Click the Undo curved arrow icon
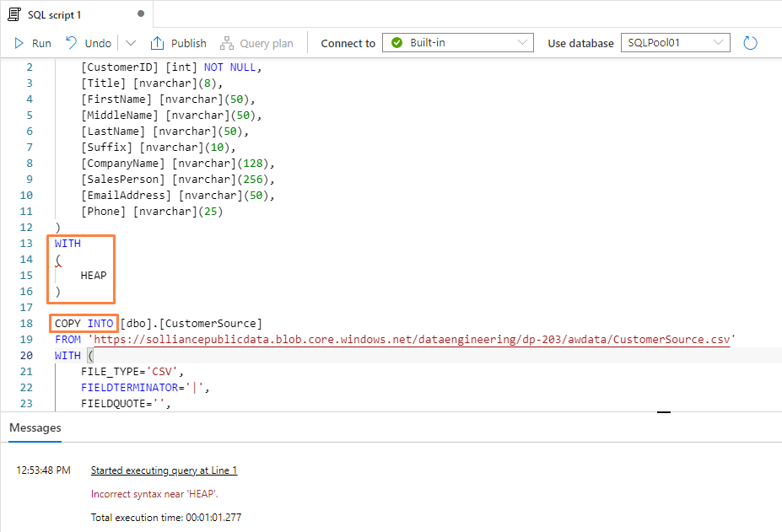The height and width of the screenshot is (532, 782). 72,43
